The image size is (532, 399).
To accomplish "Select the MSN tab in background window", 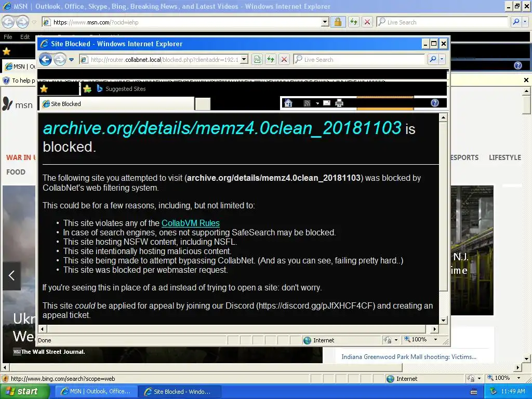I will (x=20, y=66).
